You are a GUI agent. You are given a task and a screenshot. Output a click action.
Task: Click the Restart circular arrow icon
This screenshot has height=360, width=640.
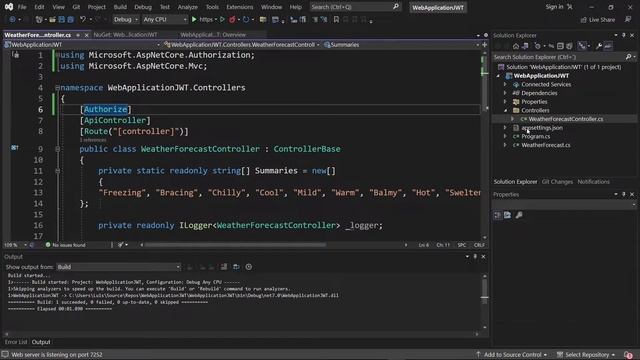coord(246,20)
